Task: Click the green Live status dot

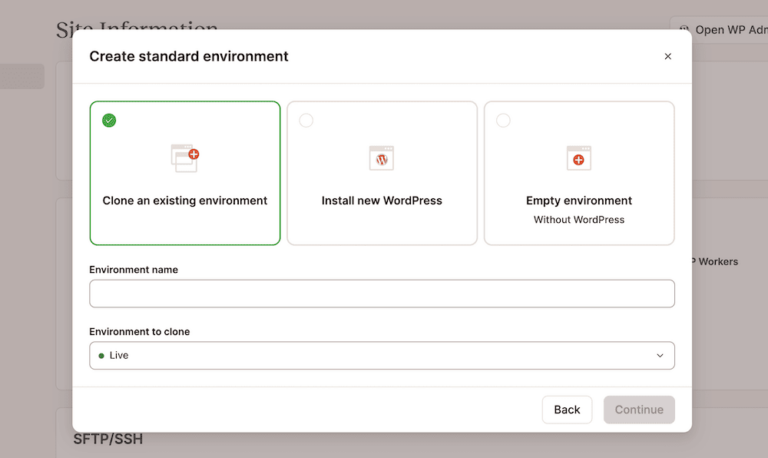Action: (x=101, y=356)
